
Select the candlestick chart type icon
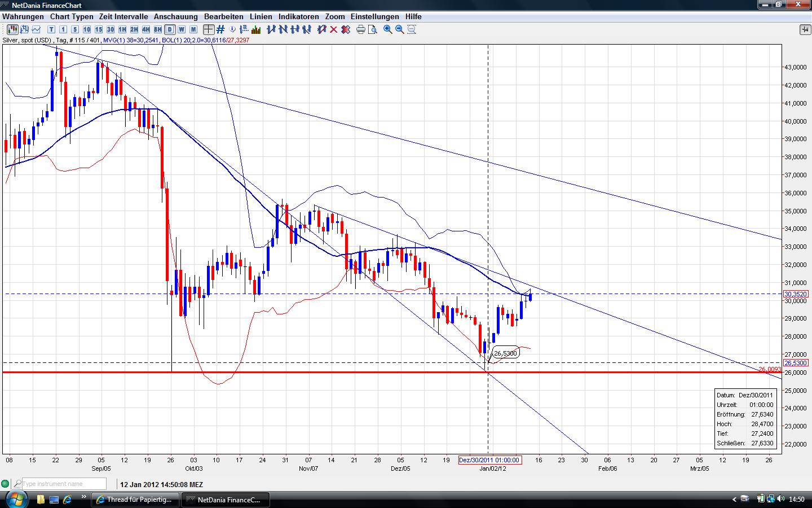click(12, 29)
